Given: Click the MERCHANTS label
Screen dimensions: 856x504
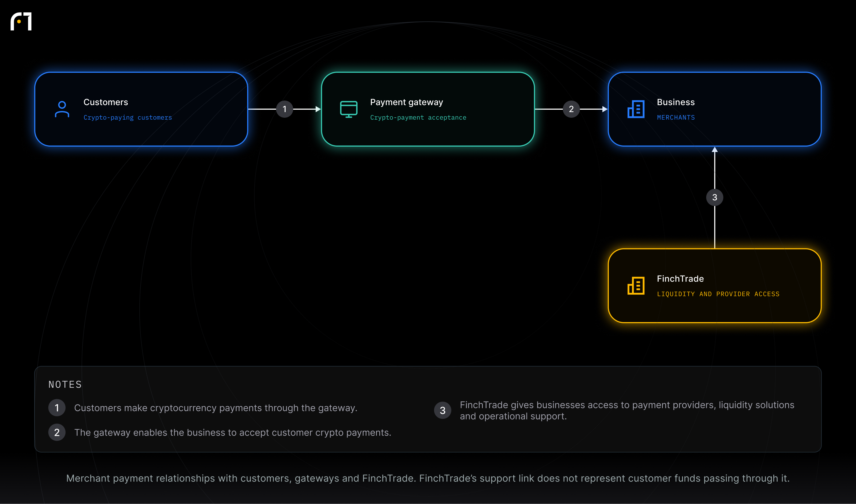Looking at the screenshot, I should pyautogui.click(x=676, y=117).
